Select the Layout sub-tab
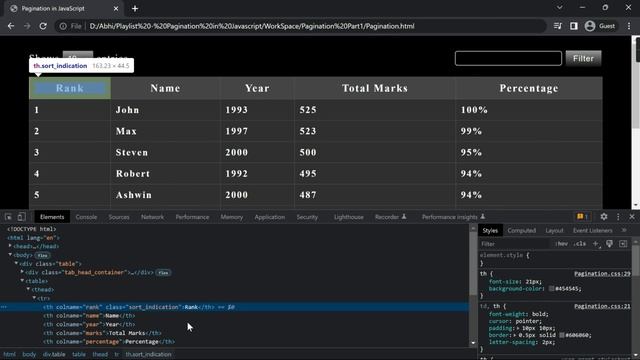Screen dimensions: 640x360 [554, 230]
